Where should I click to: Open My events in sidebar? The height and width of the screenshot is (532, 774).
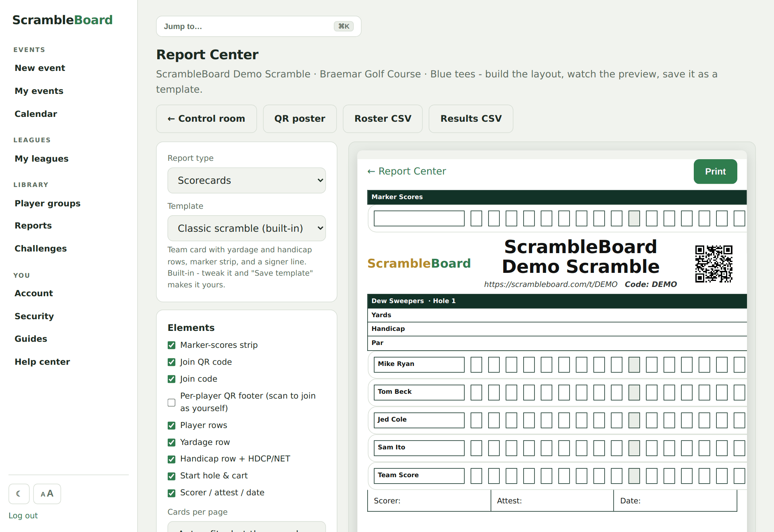point(39,91)
